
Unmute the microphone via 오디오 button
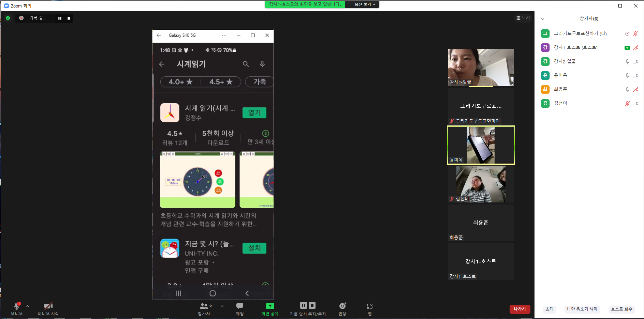(17, 308)
